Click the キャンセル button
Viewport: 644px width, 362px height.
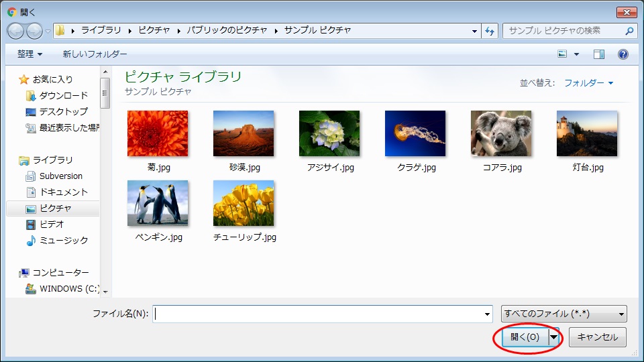click(598, 337)
